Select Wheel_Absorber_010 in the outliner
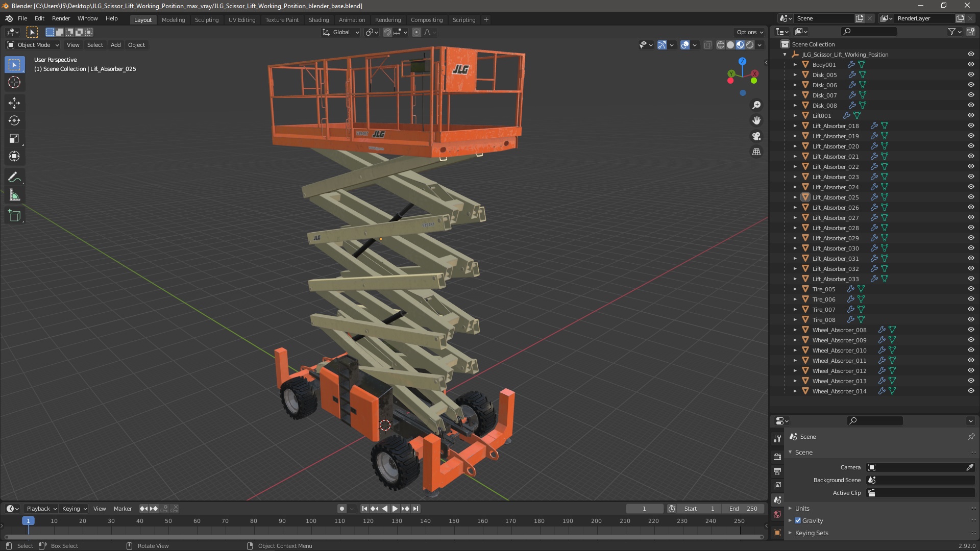 tap(839, 350)
